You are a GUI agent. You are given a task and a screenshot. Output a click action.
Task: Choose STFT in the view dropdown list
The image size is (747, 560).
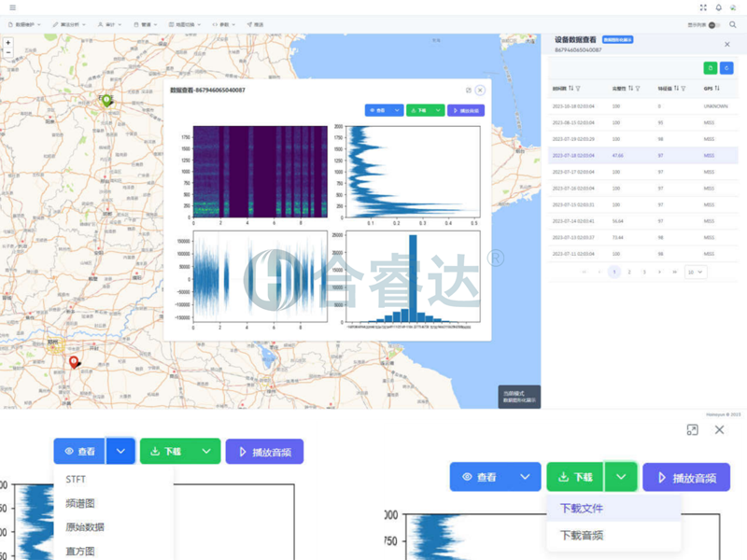click(77, 480)
